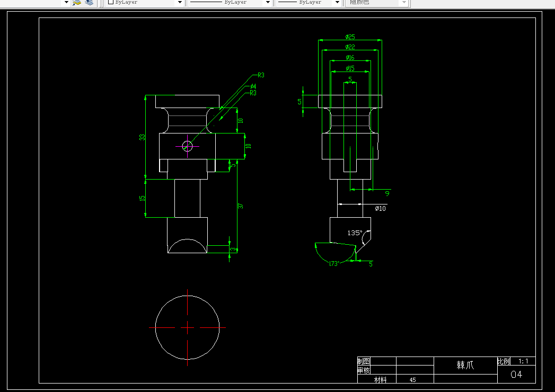Image resolution: width=555 pixels, height=392 pixels.
Task: Select the 135° angle dimension
Action: coord(355,233)
